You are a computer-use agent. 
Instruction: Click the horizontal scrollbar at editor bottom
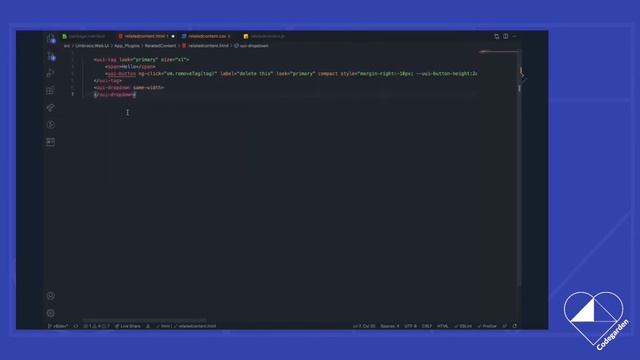click(145, 320)
